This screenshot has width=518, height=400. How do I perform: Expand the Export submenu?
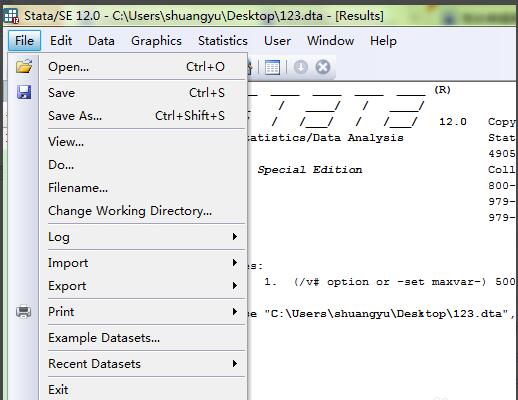click(x=143, y=286)
